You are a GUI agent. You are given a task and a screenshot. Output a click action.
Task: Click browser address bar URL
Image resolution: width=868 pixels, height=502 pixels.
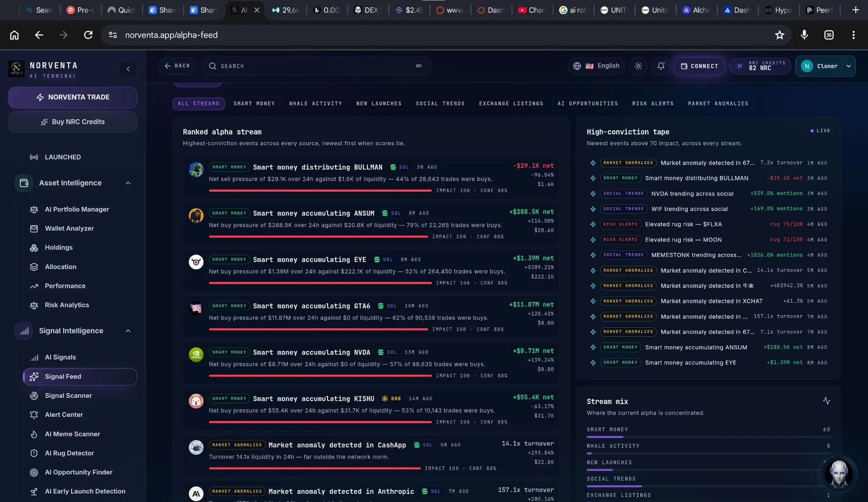click(x=171, y=35)
